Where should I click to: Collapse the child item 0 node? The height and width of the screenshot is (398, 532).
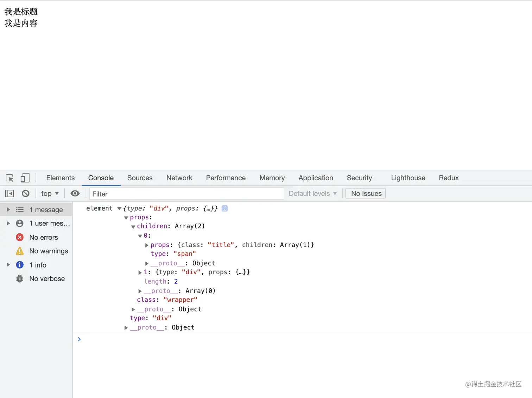point(140,236)
